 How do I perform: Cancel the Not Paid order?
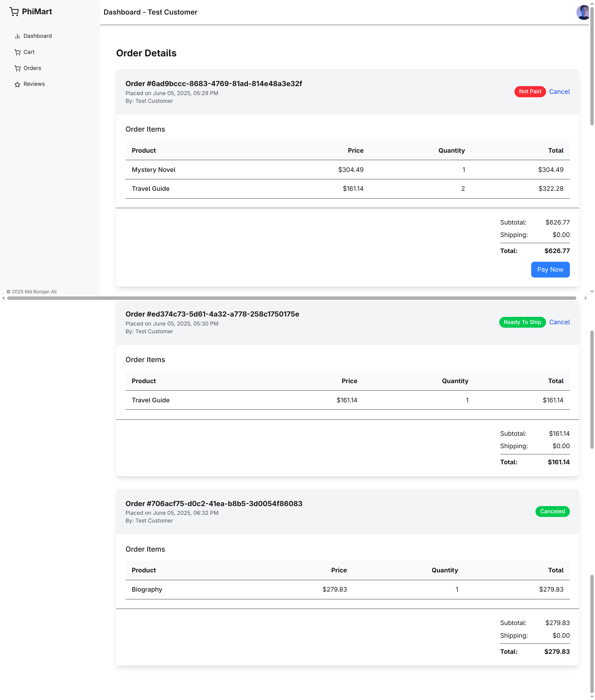(559, 91)
